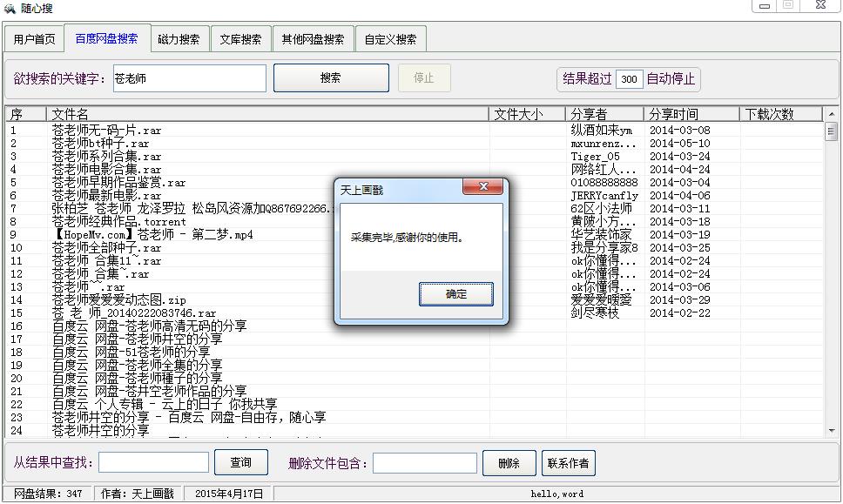843x504 pixels.
Task: Switch to the 用户首页 tab
Action: (x=35, y=39)
